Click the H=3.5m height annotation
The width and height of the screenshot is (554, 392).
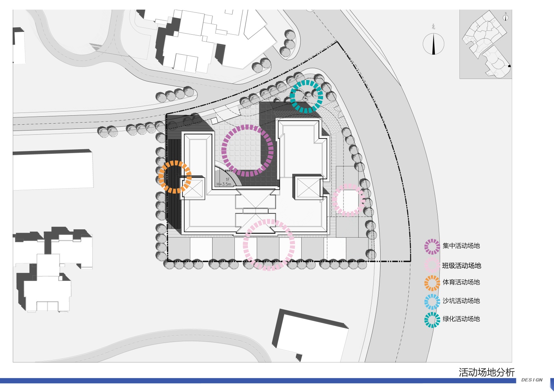pyautogui.click(x=224, y=184)
